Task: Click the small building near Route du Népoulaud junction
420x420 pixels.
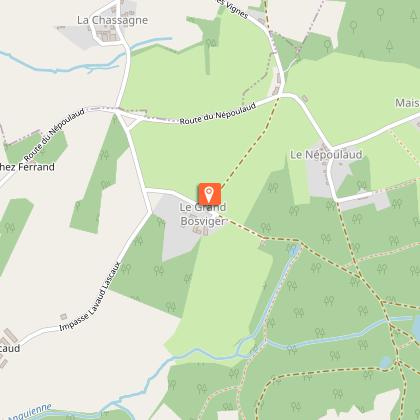Action: tap(305, 98)
